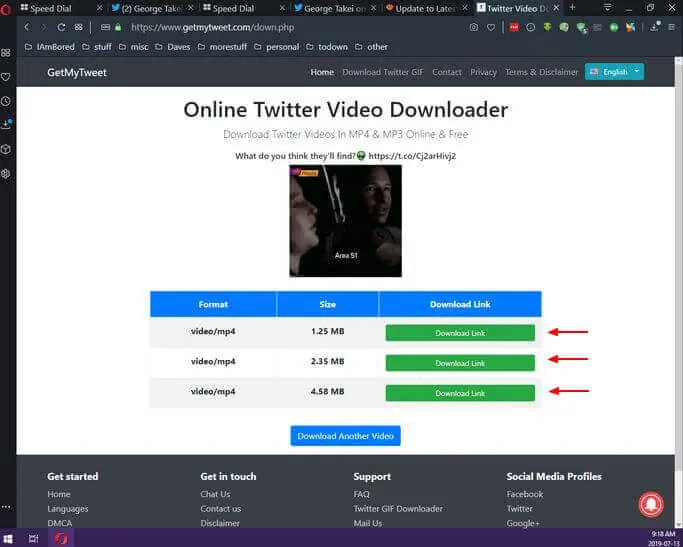This screenshot has height=547, width=683.
Task: Open FAQ link in footer
Action: point(362,494)
